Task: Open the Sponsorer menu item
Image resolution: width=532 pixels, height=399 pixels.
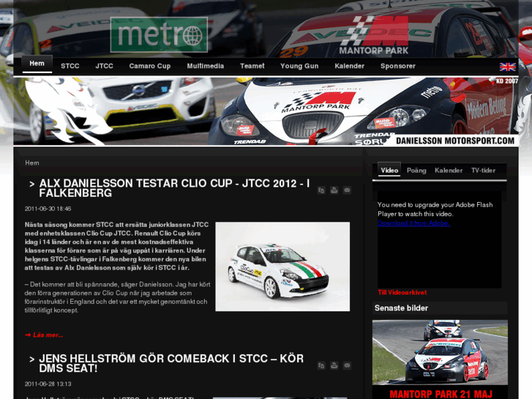Action: (398, 66)
